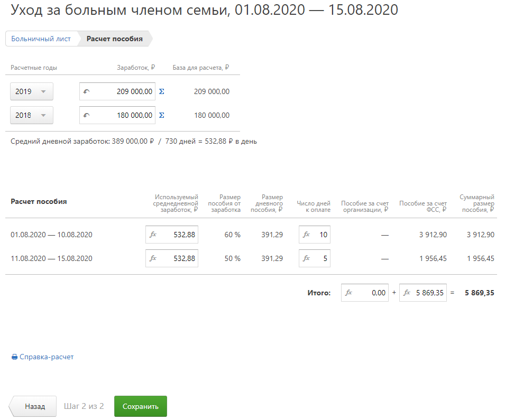
Task: Save with the Сохранить button
Action: point(141,406)
